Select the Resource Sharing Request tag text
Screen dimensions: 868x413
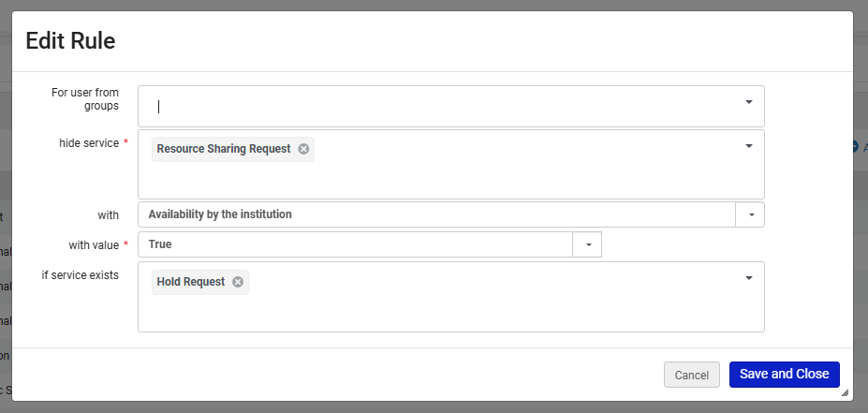[224, 149]
